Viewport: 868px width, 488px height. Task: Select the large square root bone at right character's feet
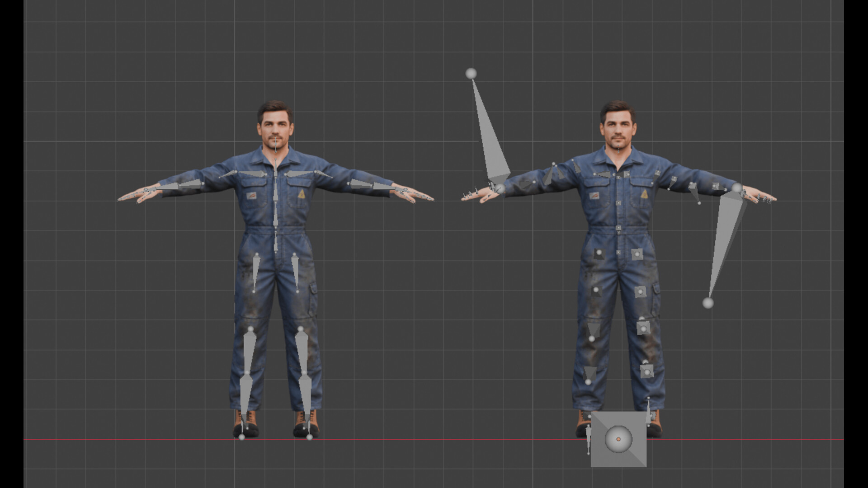618,439
